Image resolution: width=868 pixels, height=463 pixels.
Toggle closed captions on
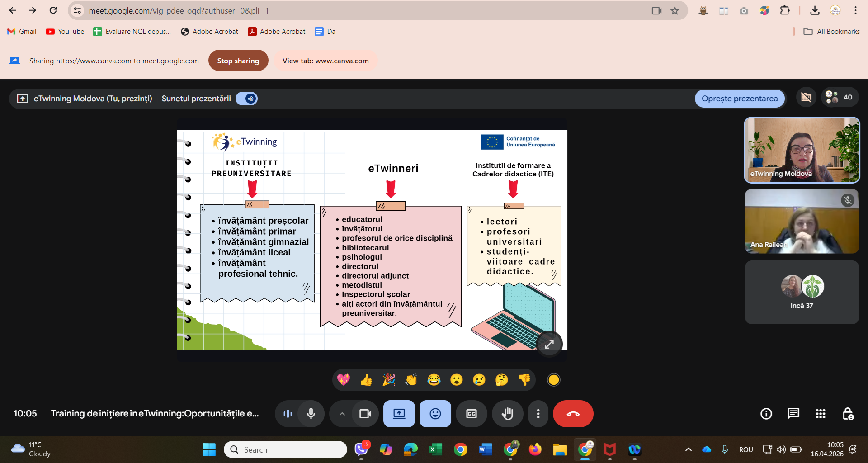[471, 414]
